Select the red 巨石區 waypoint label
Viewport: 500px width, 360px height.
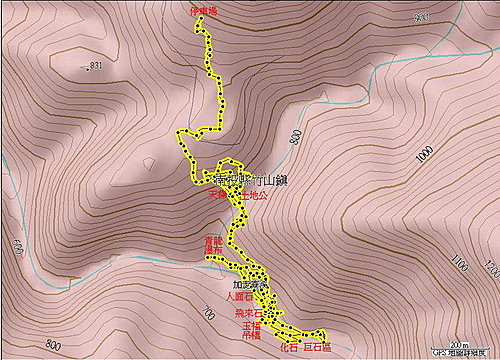pos(318,347)
